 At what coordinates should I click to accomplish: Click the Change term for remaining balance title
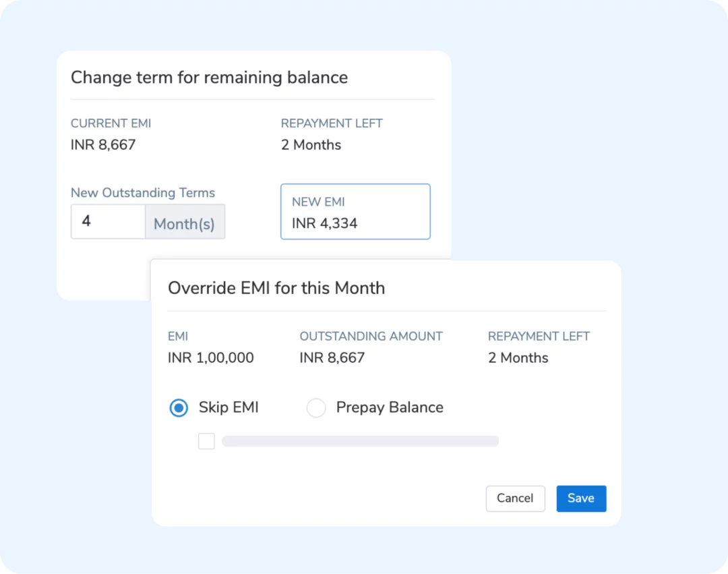(x=209, y=77)
